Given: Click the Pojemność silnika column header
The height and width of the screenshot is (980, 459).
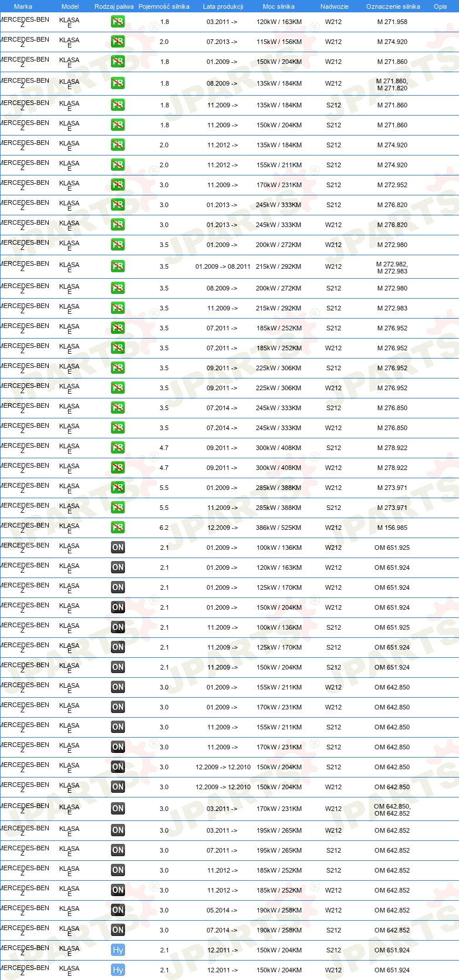Looking at the screenshot, I should 164,6.
